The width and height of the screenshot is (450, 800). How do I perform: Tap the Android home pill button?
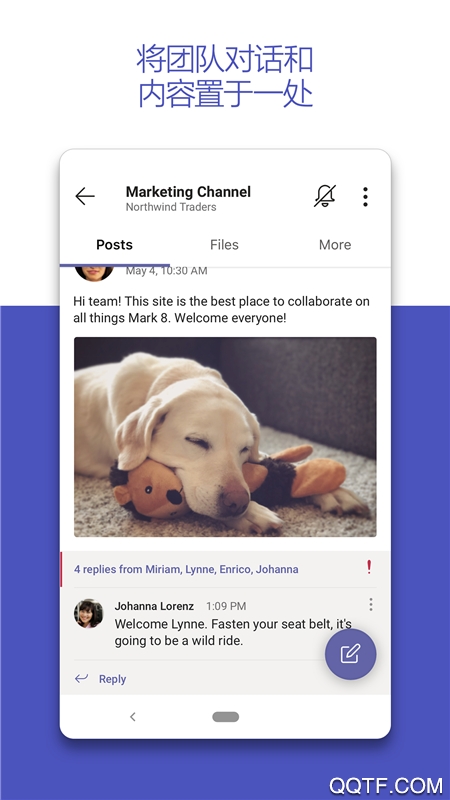[x=226, y=717]
